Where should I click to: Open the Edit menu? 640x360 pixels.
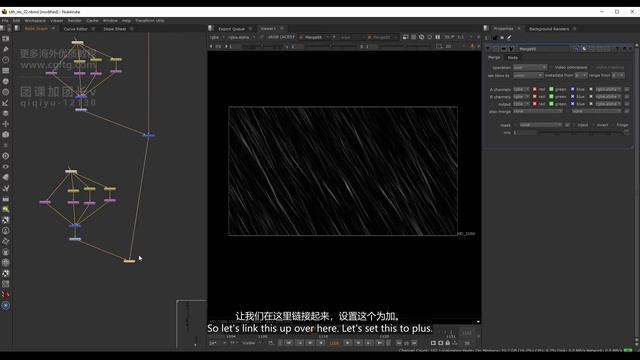pyautogui.click(x=16, y=20)
